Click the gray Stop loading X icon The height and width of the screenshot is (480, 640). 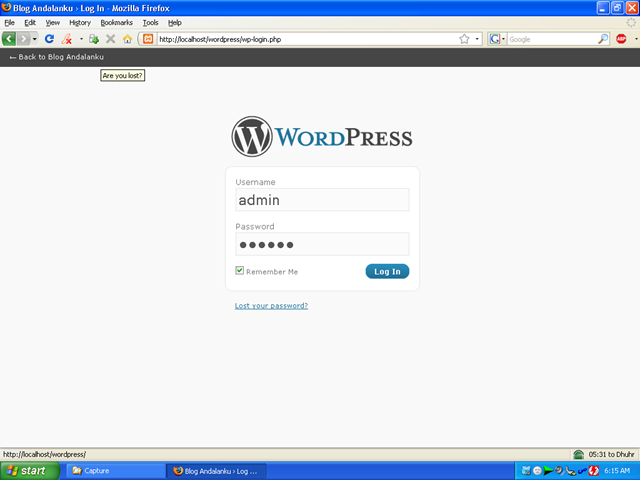[110, 39]
